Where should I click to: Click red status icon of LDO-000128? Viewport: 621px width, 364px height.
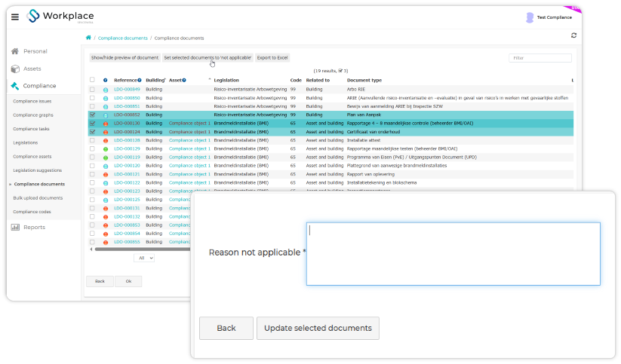coord(106,140)
